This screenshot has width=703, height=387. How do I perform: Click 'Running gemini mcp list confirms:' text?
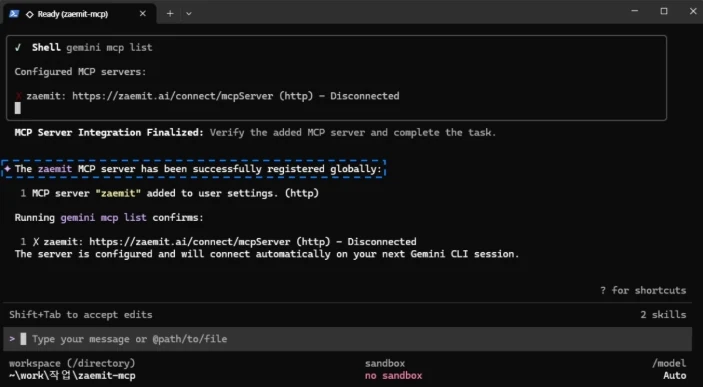[x=109, y=218]
